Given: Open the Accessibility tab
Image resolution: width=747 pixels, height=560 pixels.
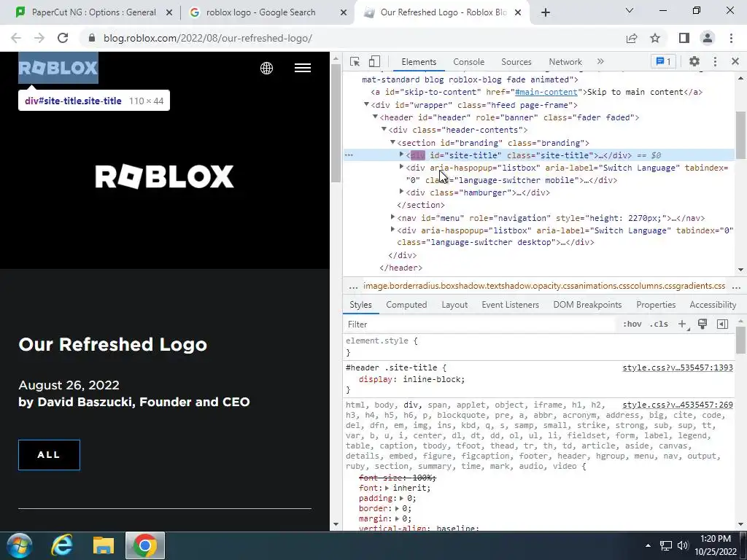Looking at the screenshot, I should point(713,305).
